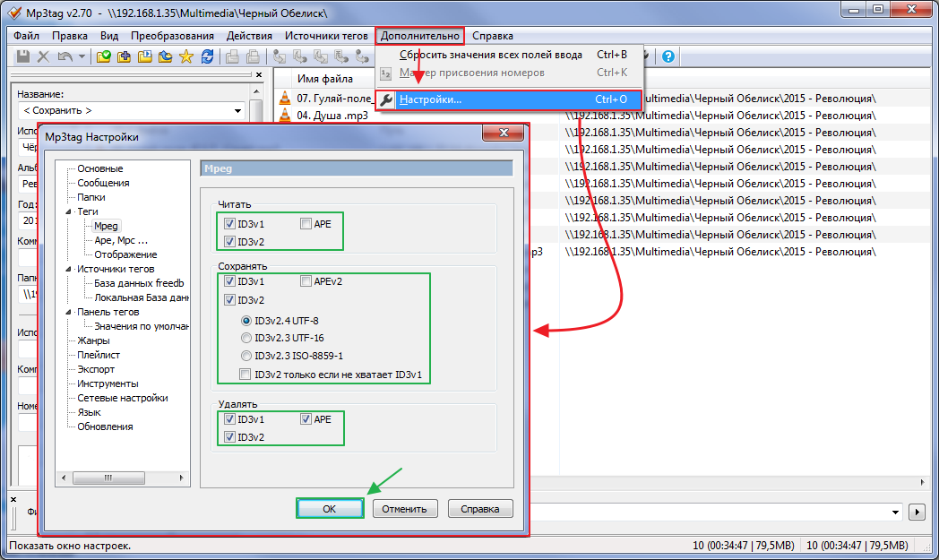The image size is (939, 560).
Task: Click the first grayed printer-style toolbar icon
Action: [x=232, y=56]
